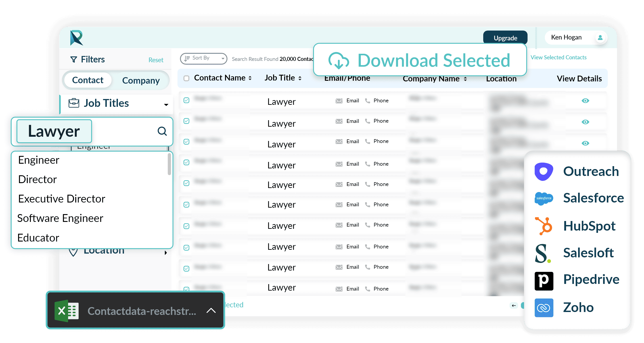
Task: Click the HubSpot sprocket icon
Action: 544,226
